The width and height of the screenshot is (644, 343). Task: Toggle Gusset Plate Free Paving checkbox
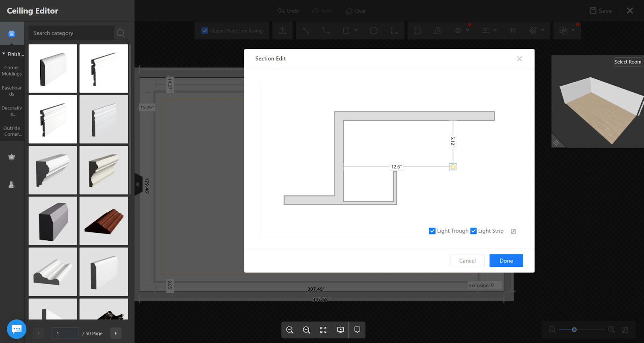pos(205,31)
